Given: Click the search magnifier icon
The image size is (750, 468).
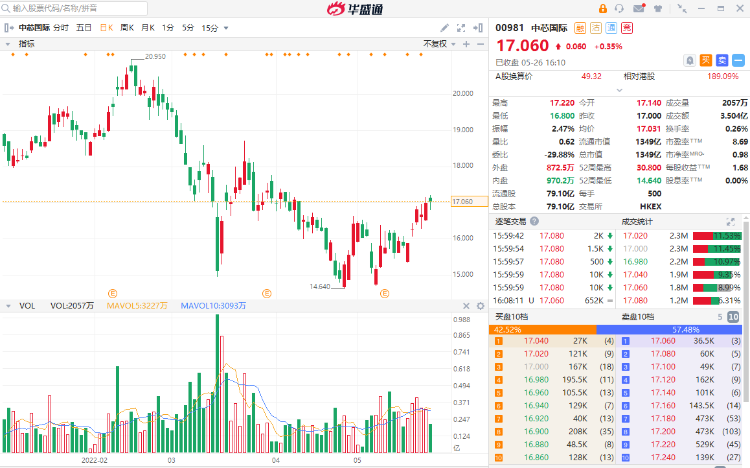Looking at the screenshot, I should click(6, 8).
